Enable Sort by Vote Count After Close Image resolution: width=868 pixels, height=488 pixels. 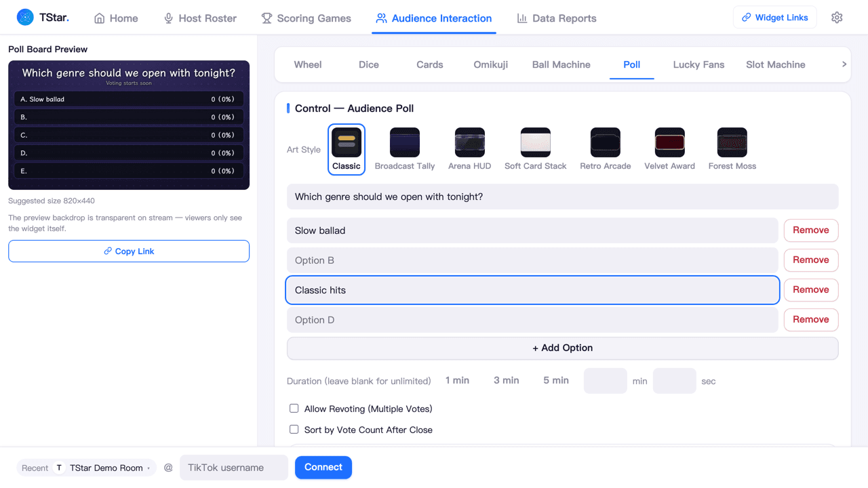click(x=294, y=430)
